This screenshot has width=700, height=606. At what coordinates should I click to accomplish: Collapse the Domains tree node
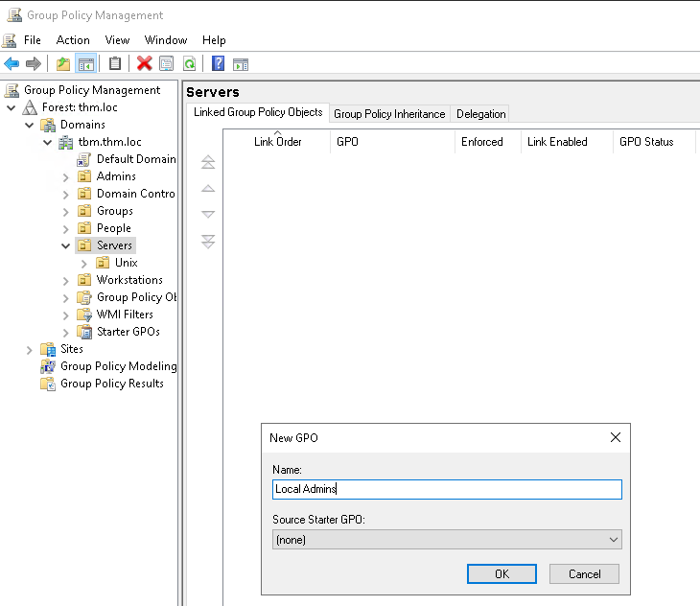coord(30,125)
